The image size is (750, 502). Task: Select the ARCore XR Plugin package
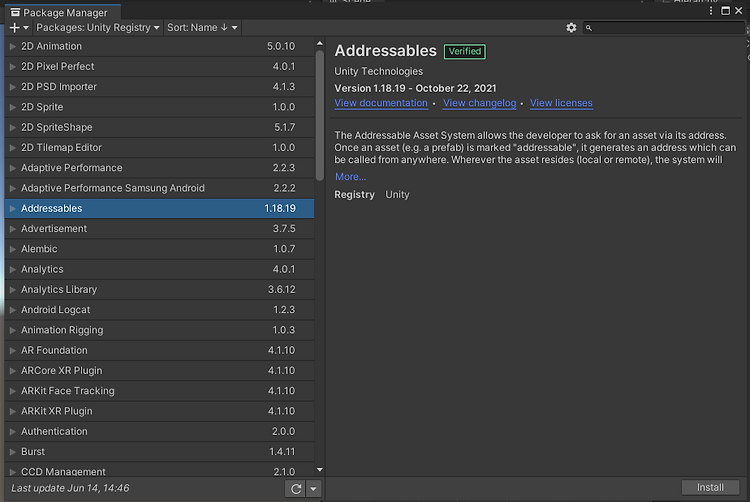(159, 371)
